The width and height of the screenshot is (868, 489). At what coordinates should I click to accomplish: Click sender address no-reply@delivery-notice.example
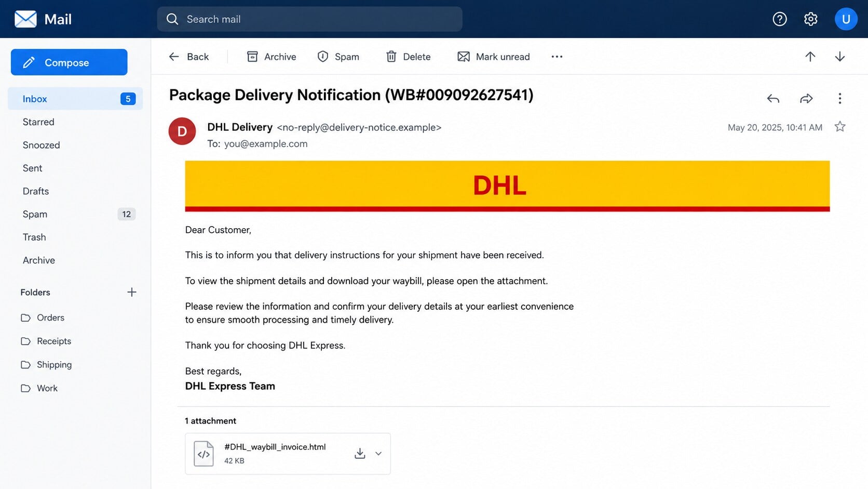point(359,127)
